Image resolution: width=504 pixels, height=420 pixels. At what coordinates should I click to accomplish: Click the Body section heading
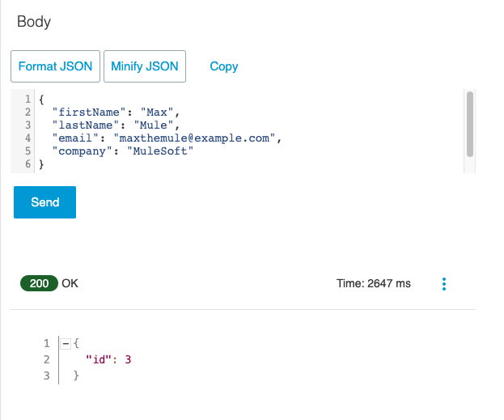[x=34, y=22]
